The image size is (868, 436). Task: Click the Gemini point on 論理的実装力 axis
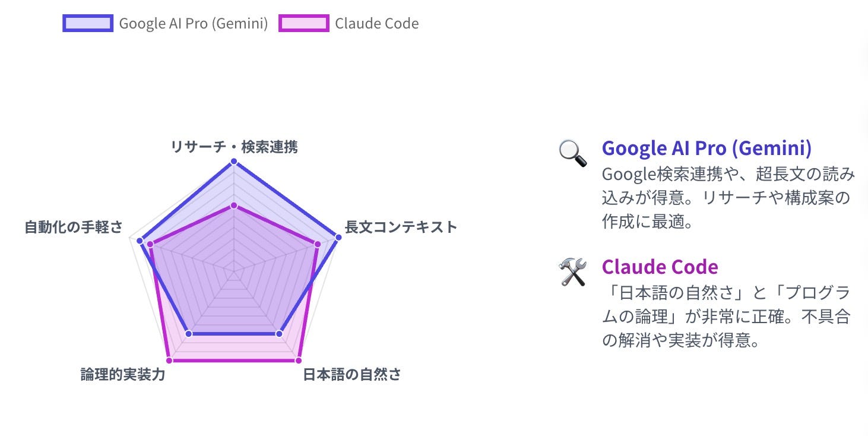[x=189, y=334]
